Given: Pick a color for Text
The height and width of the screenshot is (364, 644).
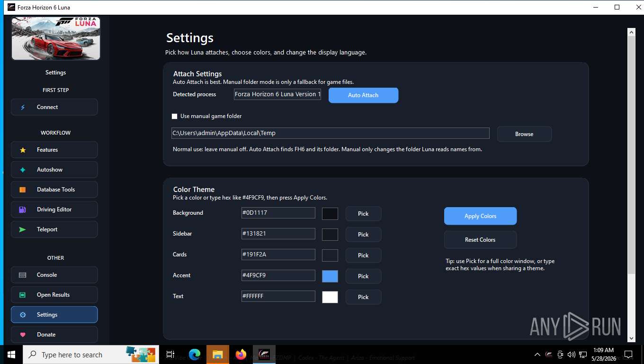Looking at the screenshot, I should (363, 297).
